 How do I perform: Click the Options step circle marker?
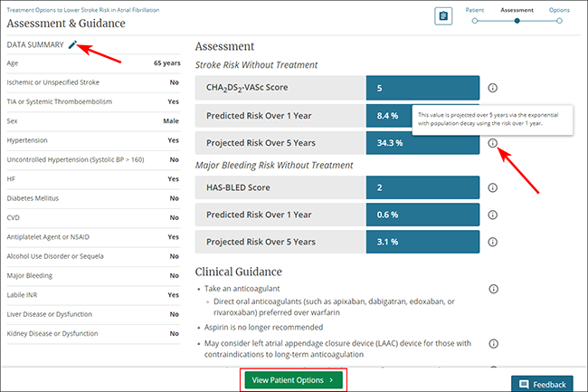pyautogui.click(x=559, y=21)
